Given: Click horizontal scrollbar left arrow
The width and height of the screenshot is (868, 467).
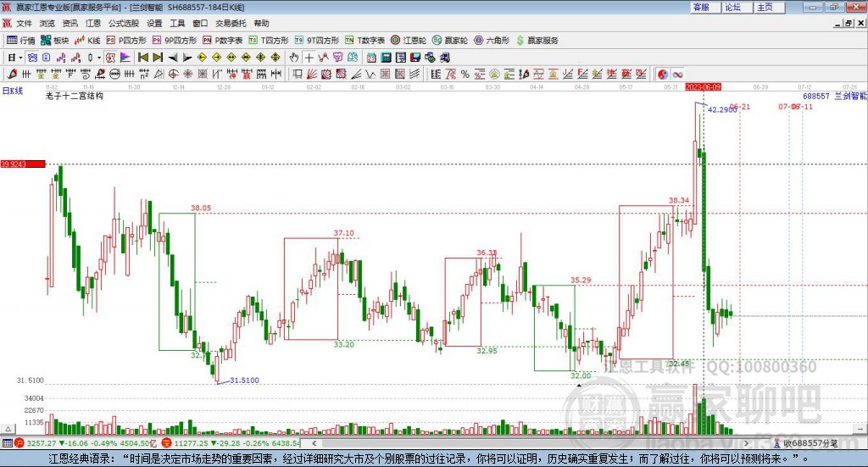Looking at the screenshot, I should coord(314,443).
